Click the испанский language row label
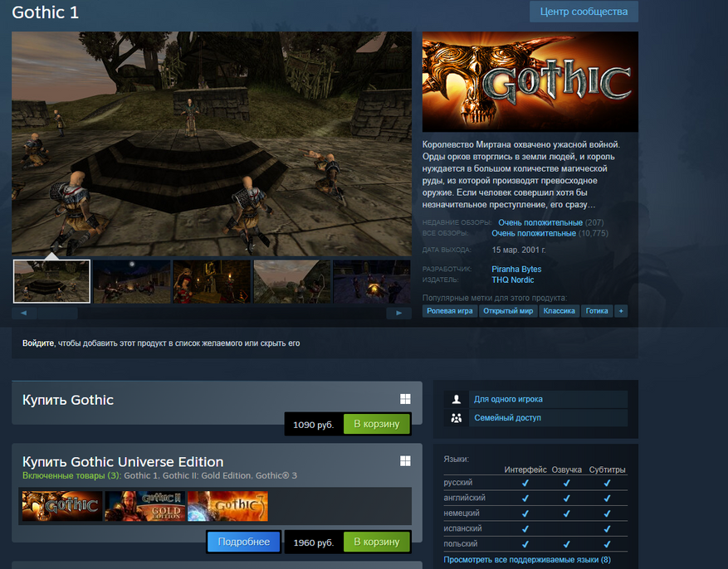Image resolution: width=728 pixels, height=569 pixels. pos(462,528)
